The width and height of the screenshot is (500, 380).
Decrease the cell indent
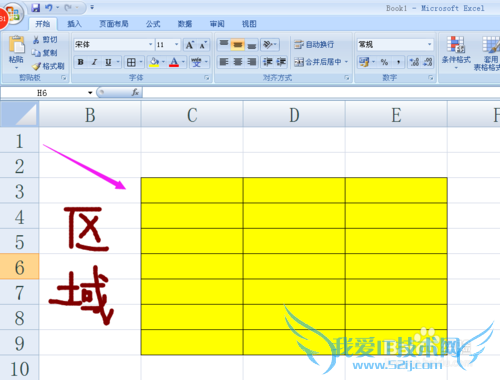tap(268, 62)
